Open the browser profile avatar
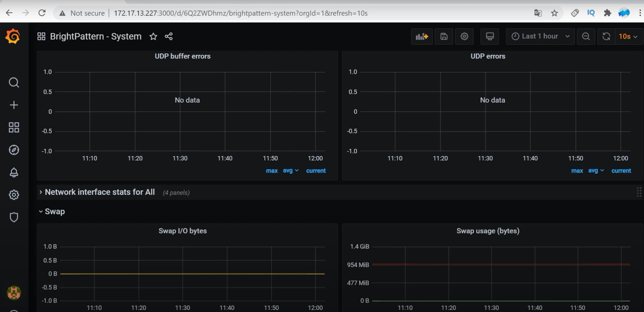Image resolution: width=644 pixels, height=312 pixels. pyautogui.click(x=624, y=13)
